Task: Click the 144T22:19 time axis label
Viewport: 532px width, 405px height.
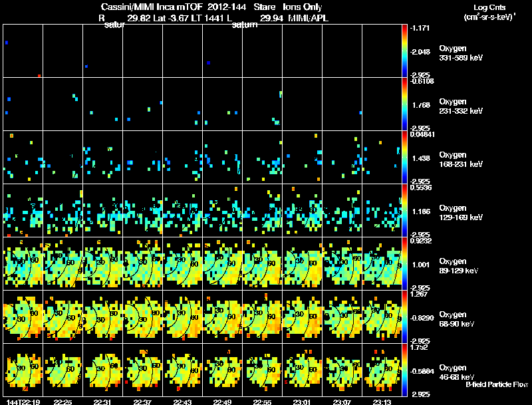Action: (x=23, y=402)
